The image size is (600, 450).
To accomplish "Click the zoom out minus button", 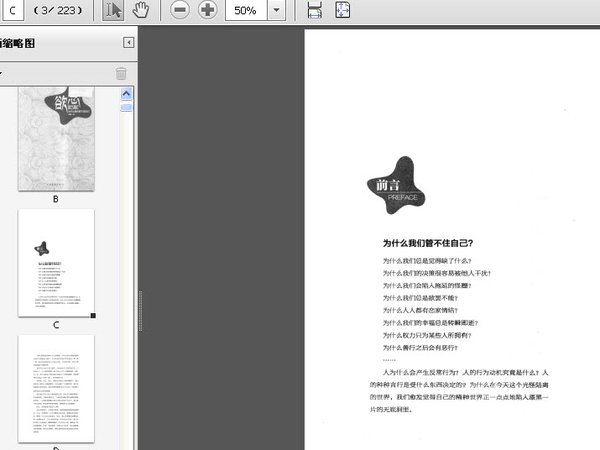I will coord(180,11).
